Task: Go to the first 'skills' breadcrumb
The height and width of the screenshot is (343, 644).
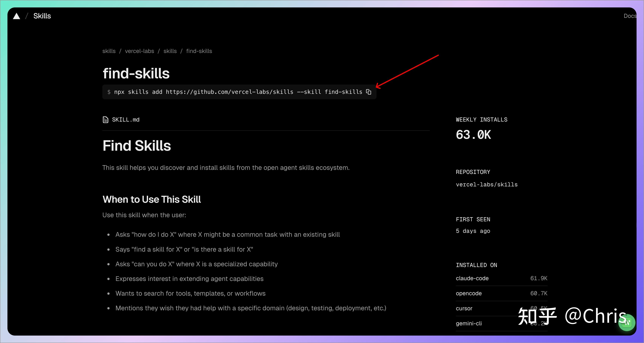Action: click(x=109, y=51)
